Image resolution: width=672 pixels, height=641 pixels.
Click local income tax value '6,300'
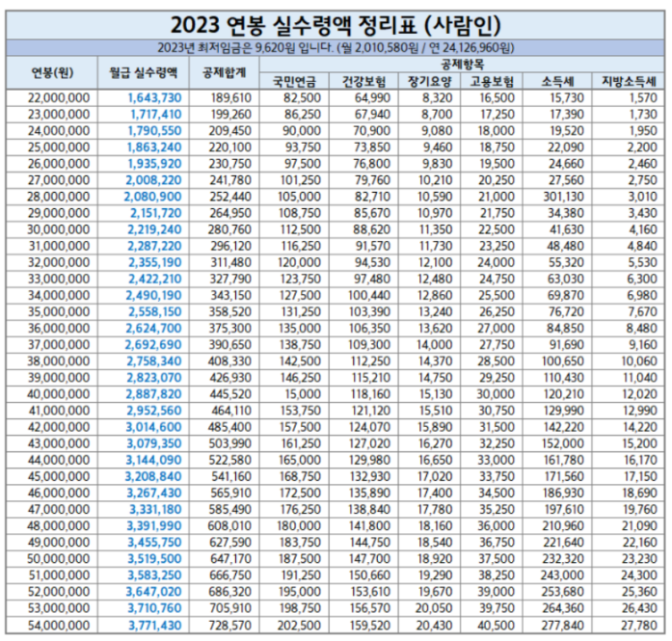pos(642,279)
